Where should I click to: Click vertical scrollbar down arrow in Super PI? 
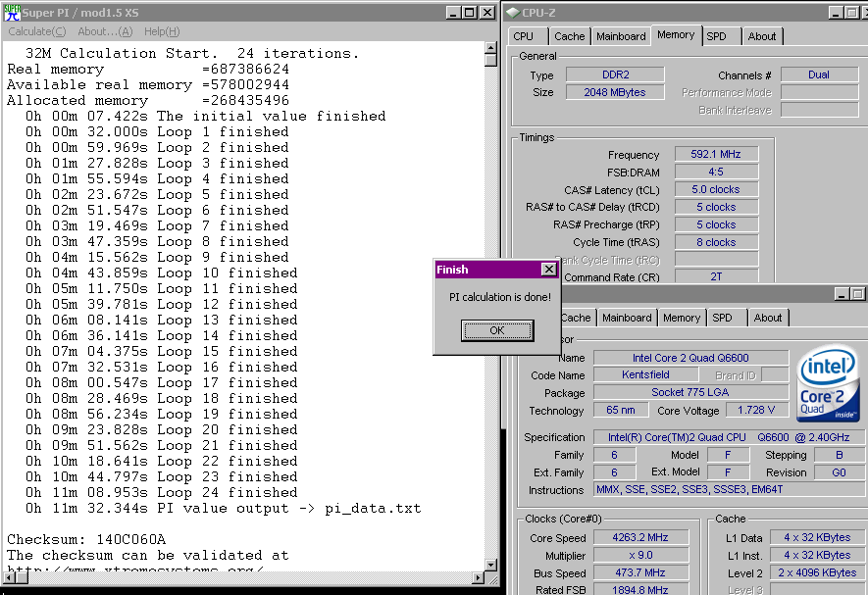coord(490,565)
